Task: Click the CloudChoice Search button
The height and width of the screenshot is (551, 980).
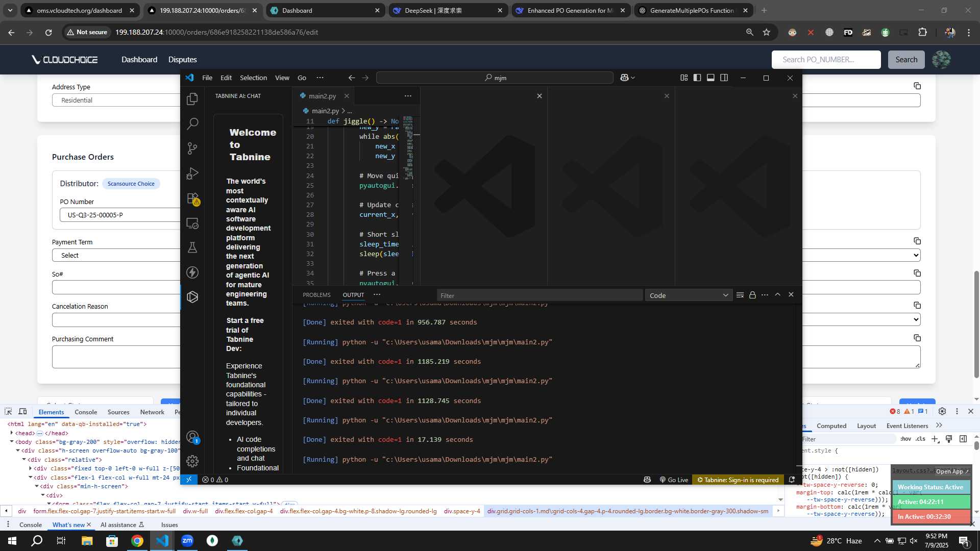Action: 906,60
